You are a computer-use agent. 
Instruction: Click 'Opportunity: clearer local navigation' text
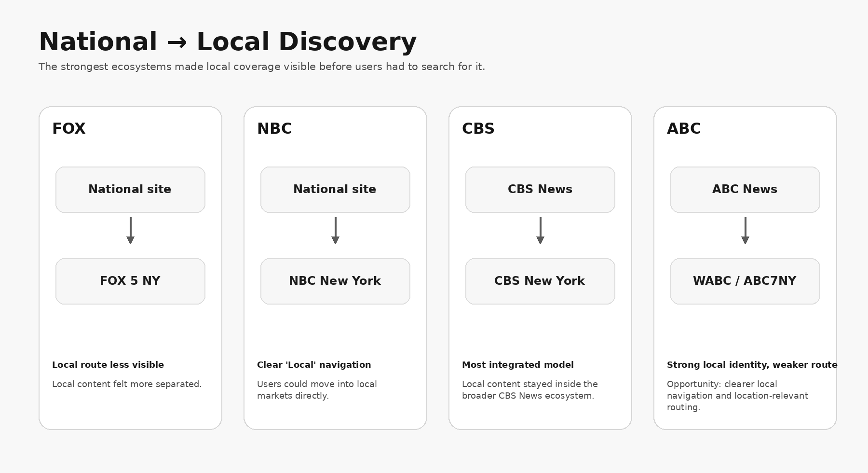coord(737,396)
